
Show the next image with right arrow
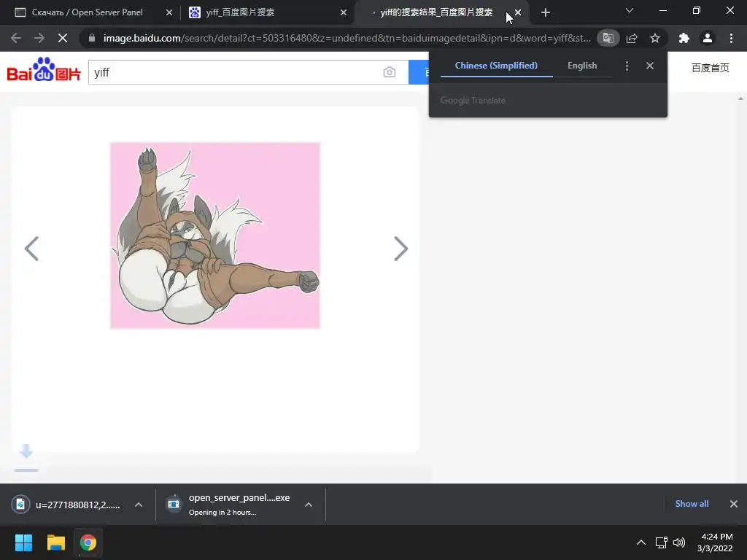click(401, 249)
